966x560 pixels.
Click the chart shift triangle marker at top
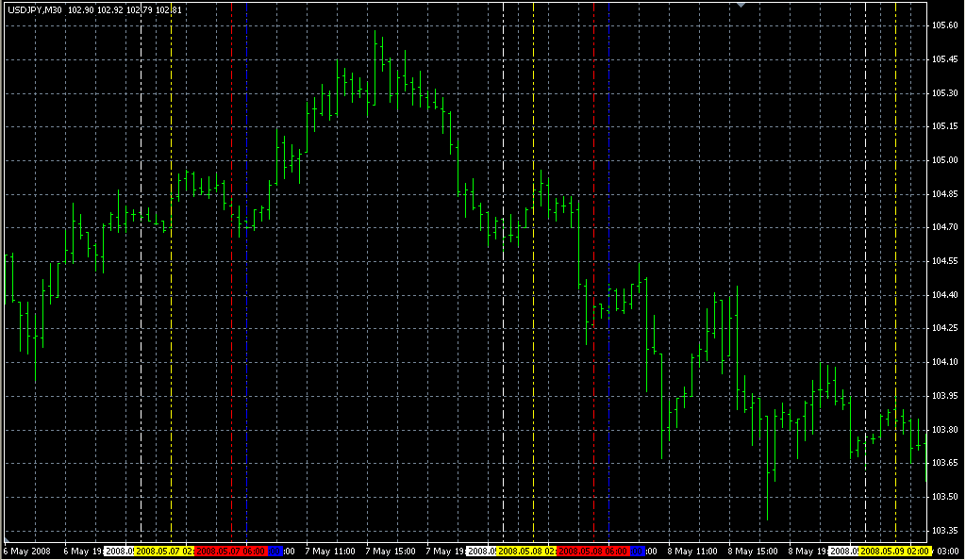741,5
